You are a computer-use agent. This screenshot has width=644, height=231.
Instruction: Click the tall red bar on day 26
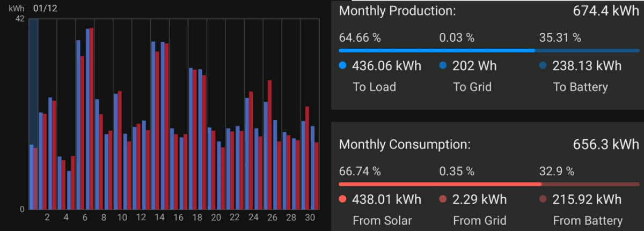[270, 145]
